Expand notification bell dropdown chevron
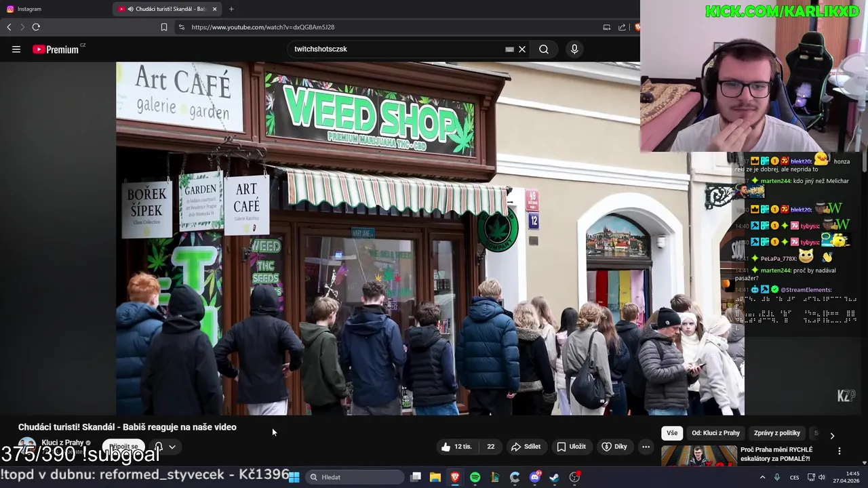The image size is (868, 488). [x=172, y=447]
